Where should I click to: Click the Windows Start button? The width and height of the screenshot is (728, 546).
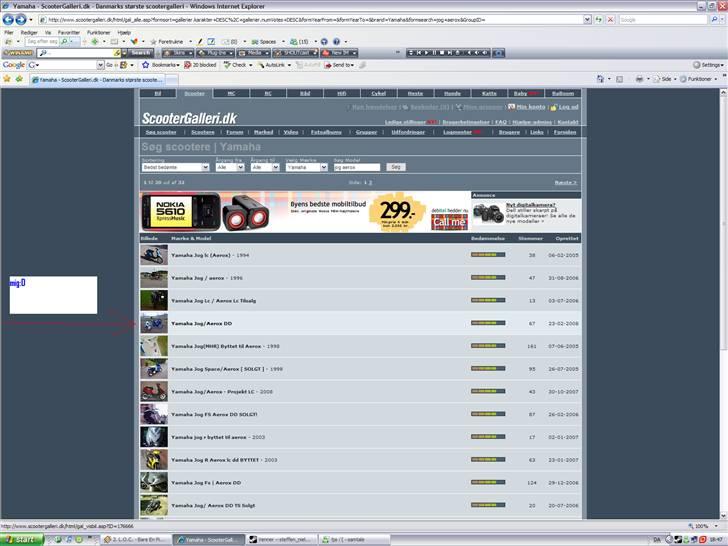tap(20, 539)
